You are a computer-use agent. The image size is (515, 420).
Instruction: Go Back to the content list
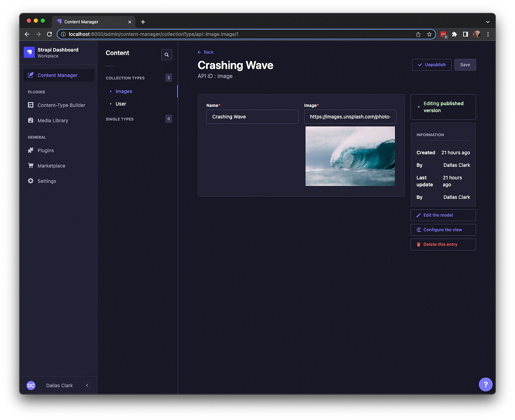[206, 52]
